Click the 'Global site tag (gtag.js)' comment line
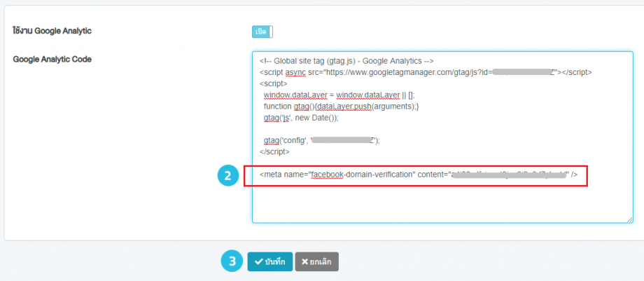Screen dimensions: 644x281 click(346, 61)
